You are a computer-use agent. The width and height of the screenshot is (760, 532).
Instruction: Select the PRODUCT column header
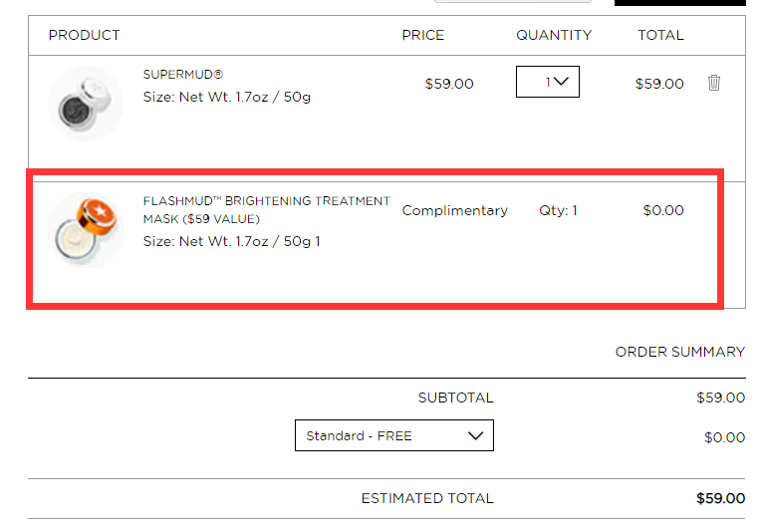pos(85,35)
